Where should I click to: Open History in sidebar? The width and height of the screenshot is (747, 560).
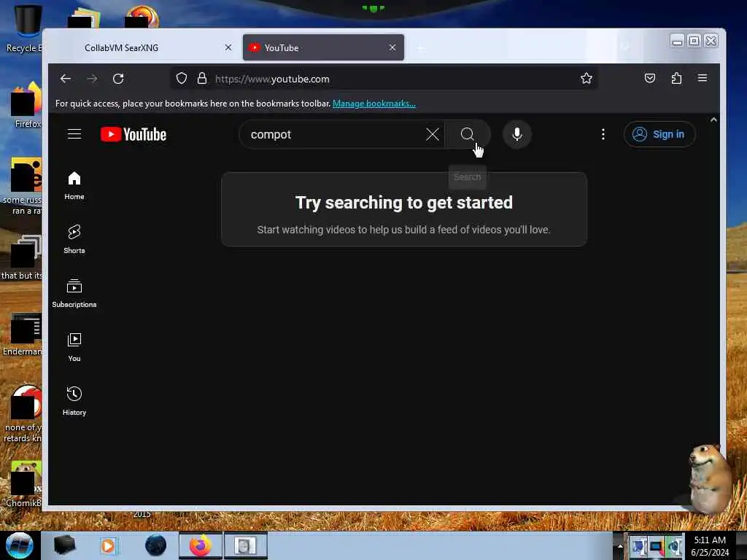coord(74,402)
